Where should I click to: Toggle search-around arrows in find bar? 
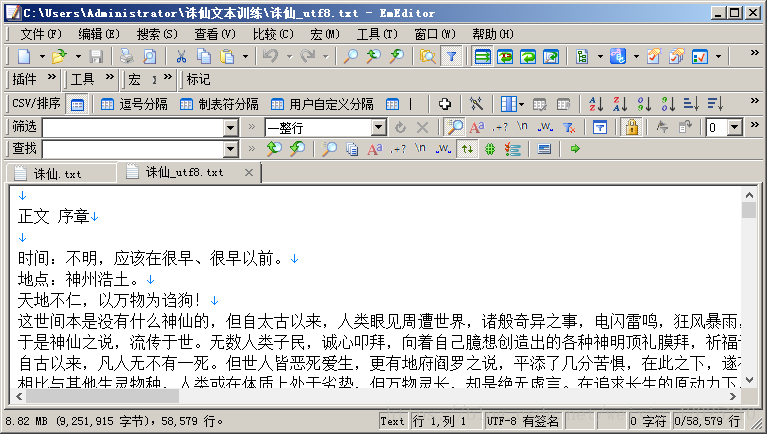467,149
